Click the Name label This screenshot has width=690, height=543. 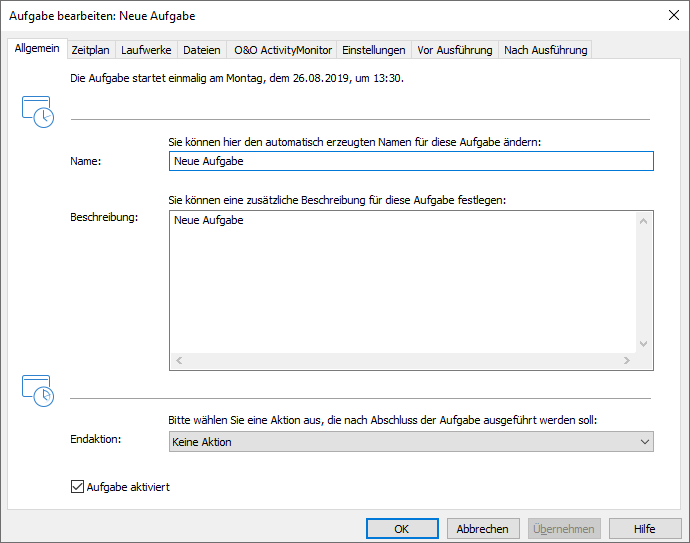tap(85, 161)
